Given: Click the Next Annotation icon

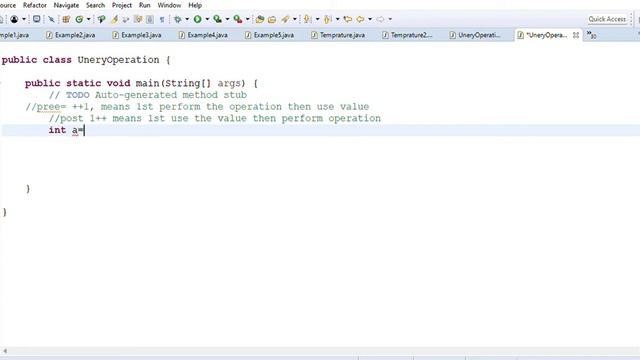Looking at the screenshot, I should 307,19.
